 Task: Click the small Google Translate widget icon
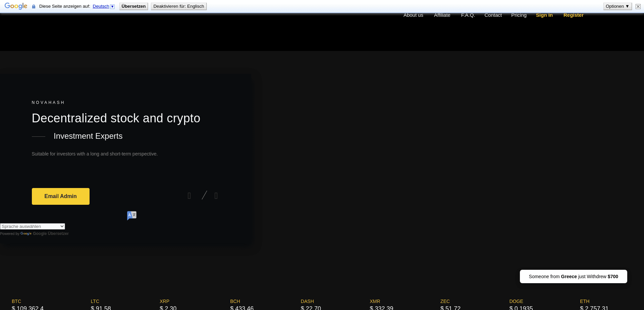[x=131, y=215]
